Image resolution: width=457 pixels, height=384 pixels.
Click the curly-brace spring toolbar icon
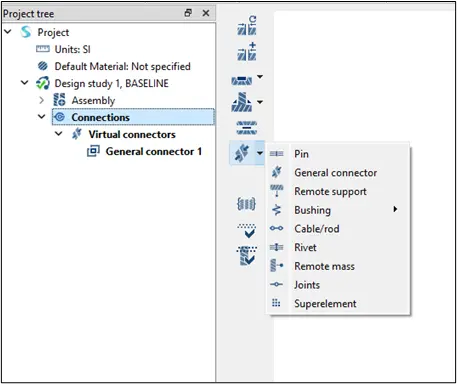(246, 204)
